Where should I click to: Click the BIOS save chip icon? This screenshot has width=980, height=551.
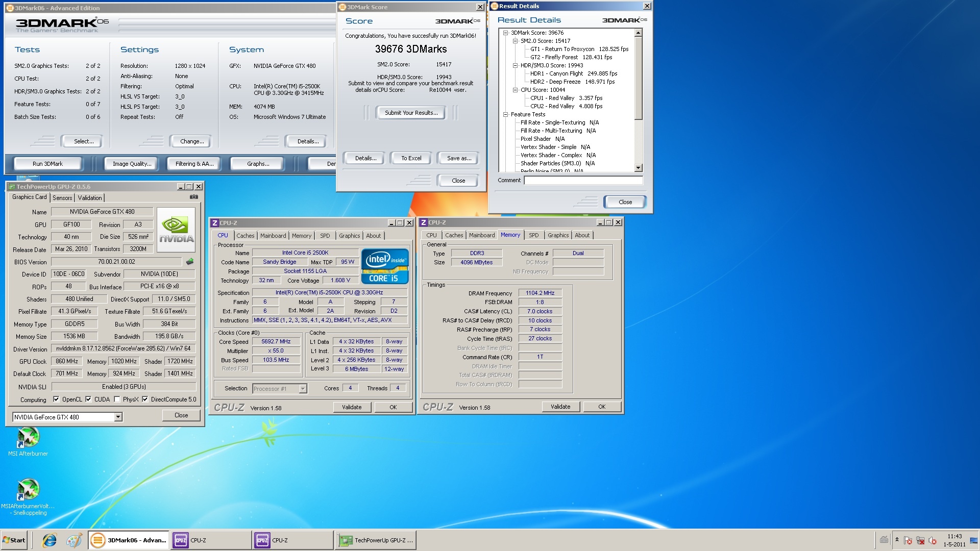[x=190, y=262]
